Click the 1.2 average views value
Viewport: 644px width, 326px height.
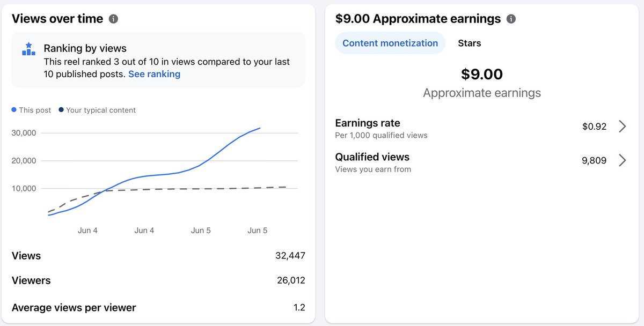pyautogui.click(x=299, y=308)
